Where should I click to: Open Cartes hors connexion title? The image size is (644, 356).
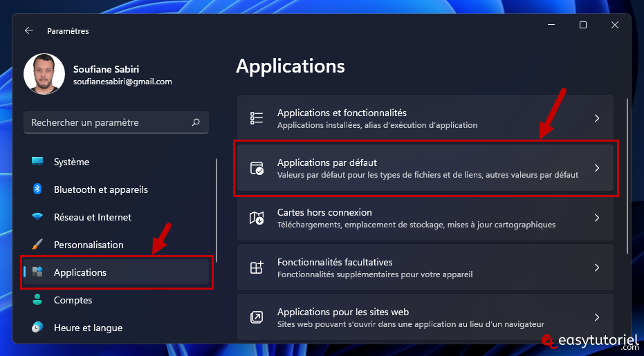click(x=324, y=212)
